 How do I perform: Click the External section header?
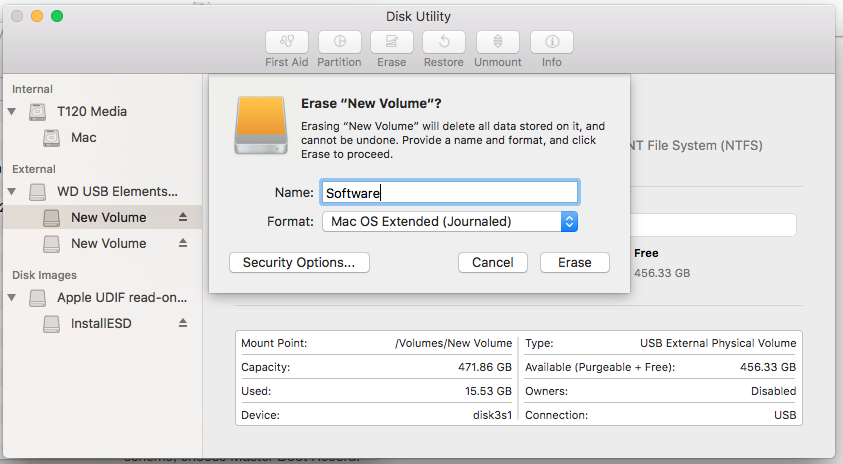pos(34,169)
